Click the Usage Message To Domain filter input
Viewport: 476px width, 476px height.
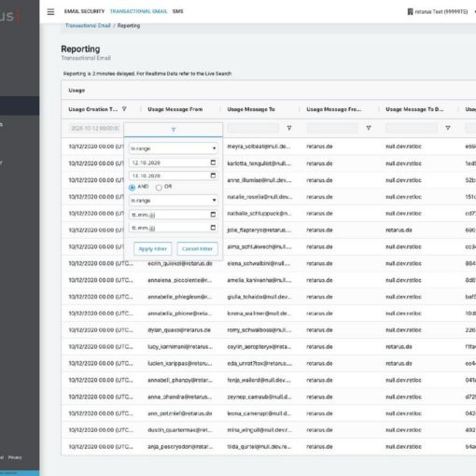point(412,128)
